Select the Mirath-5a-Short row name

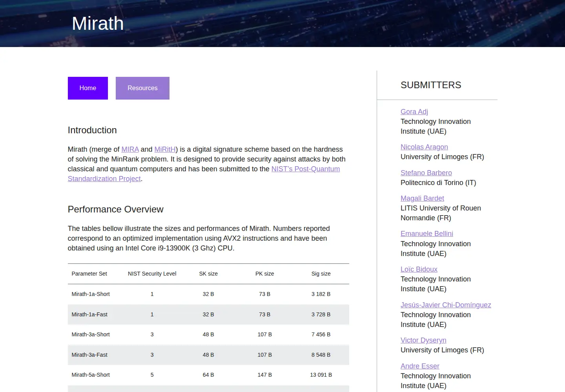(91, 375)
